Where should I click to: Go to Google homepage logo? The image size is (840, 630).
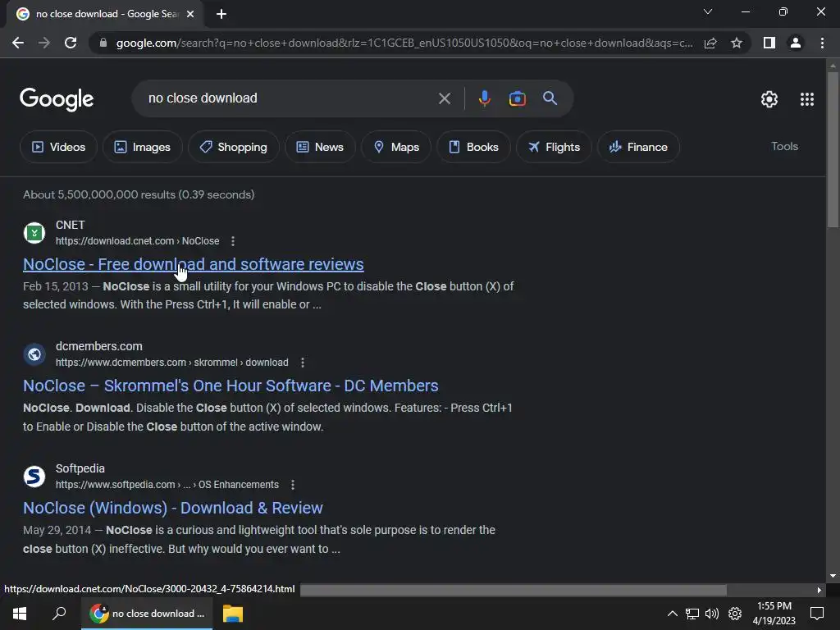[57, 99]
